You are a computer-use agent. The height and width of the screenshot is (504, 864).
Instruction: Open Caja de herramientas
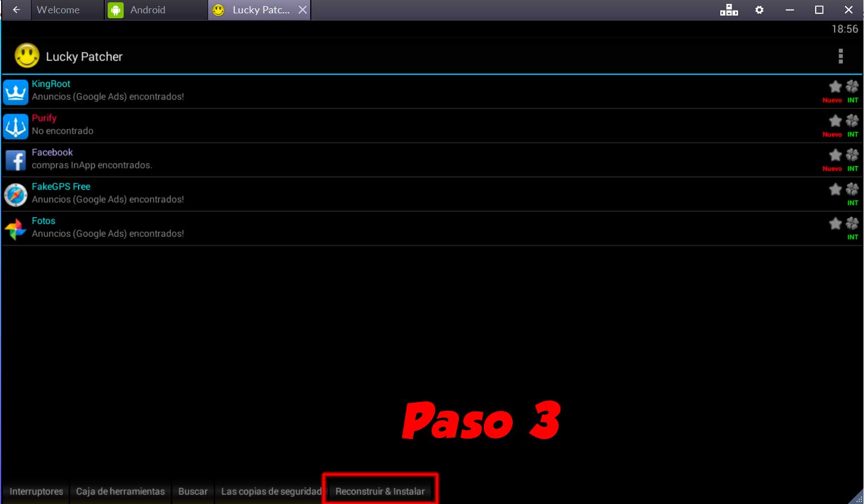point(120,491)
